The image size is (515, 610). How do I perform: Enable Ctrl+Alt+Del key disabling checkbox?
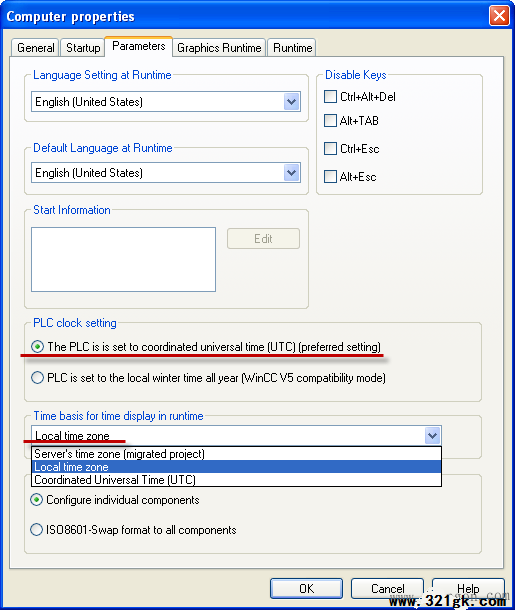330,96
